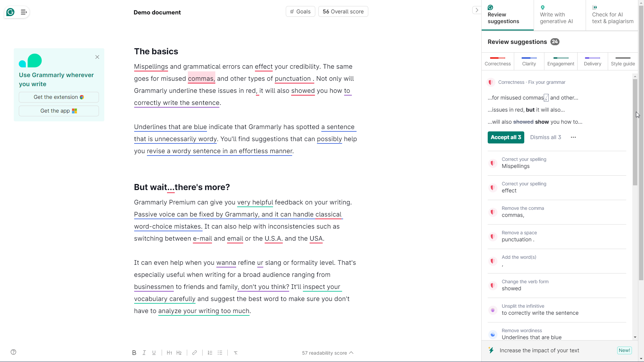The width and height of the screenshot is (644, 362).
Task: Close the Use Grammarly wherever promo card
Action: coord(97,57)
